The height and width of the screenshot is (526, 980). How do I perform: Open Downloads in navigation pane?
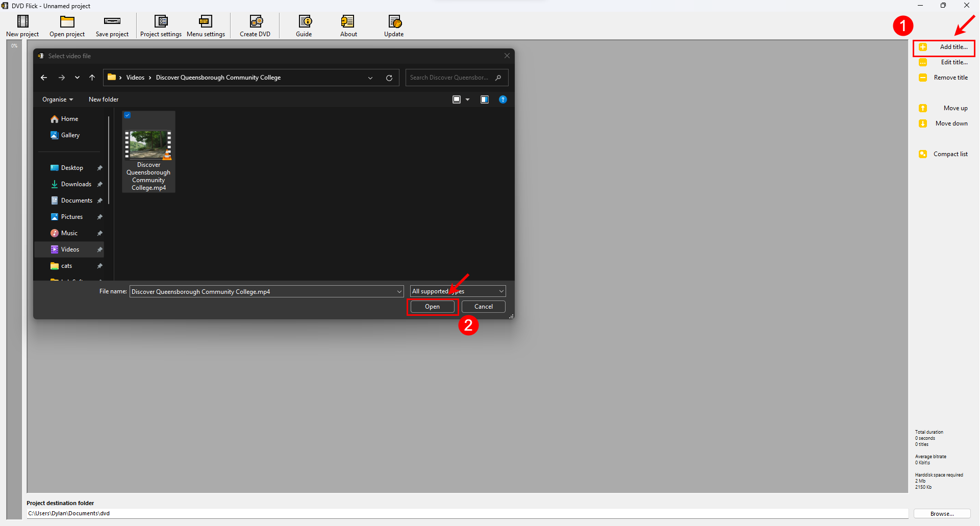pos(71,184)
